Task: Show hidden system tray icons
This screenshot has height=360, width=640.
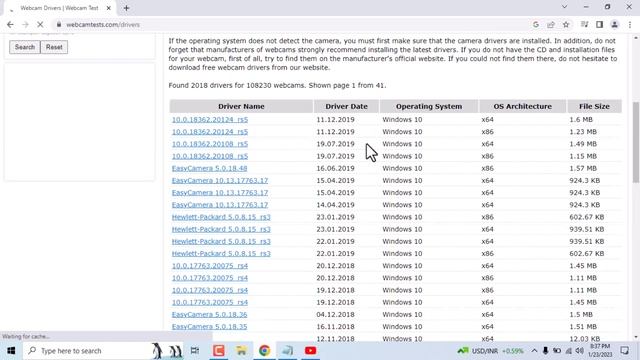Action: pyautogui.click(x=534, y=351)
